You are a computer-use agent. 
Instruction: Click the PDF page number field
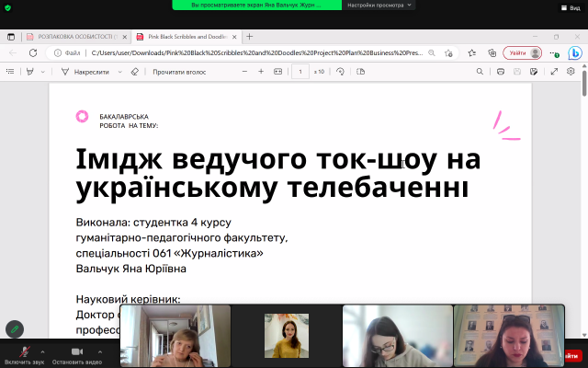(300, 71)
